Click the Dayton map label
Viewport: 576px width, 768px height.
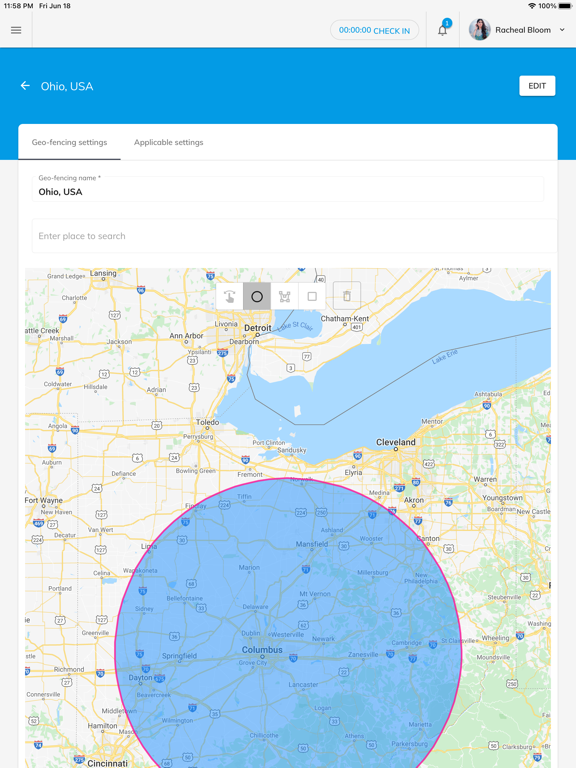[140, 677]
